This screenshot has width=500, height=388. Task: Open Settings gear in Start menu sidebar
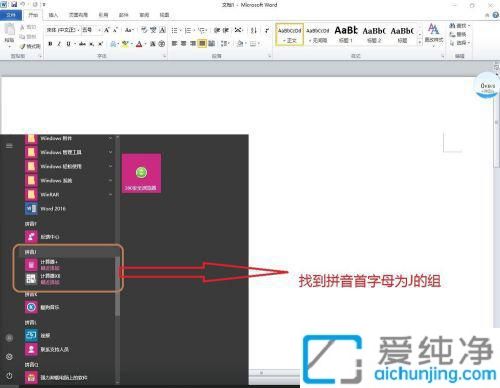(x=9, y=357)
